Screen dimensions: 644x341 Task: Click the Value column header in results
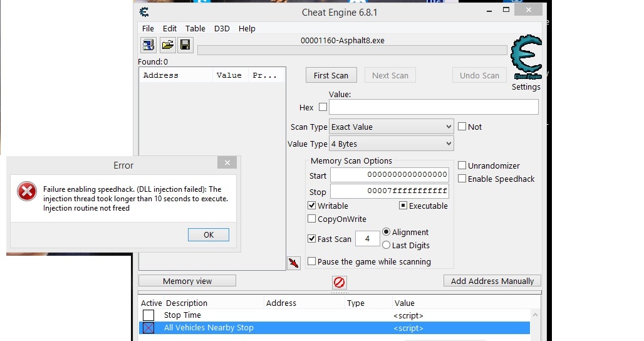point(230,75)
